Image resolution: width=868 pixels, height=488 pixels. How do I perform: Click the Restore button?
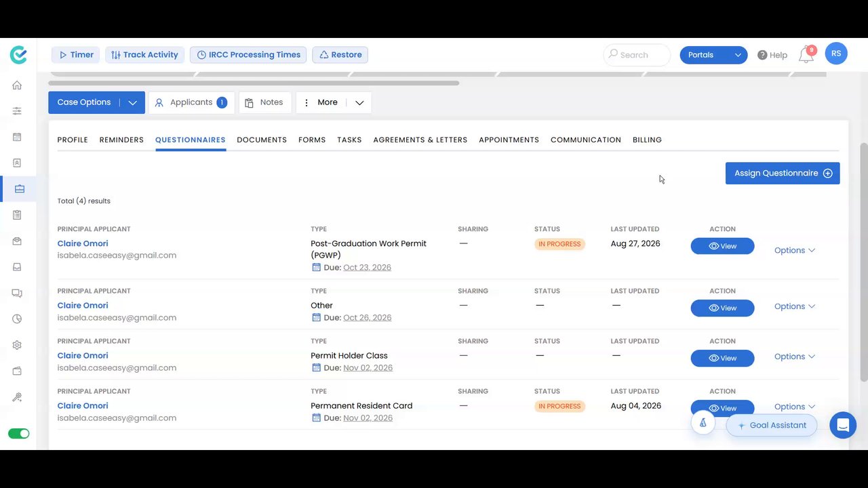coord(340,55)
